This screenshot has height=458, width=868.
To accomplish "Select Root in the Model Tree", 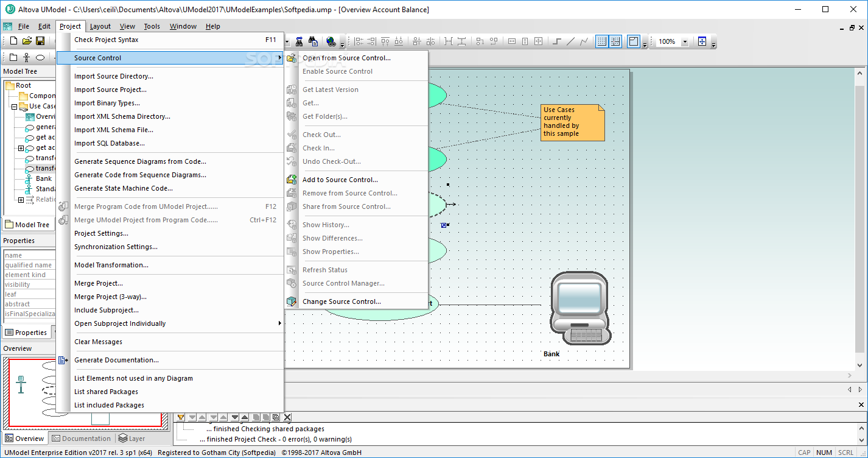I will coord(23,85).
